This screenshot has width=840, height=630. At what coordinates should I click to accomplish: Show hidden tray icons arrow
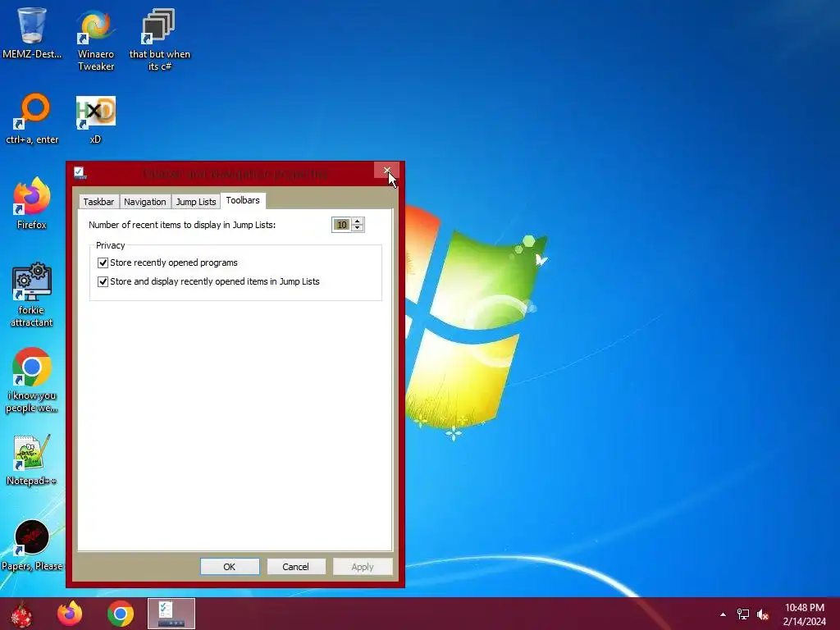(x=724, y=614)
